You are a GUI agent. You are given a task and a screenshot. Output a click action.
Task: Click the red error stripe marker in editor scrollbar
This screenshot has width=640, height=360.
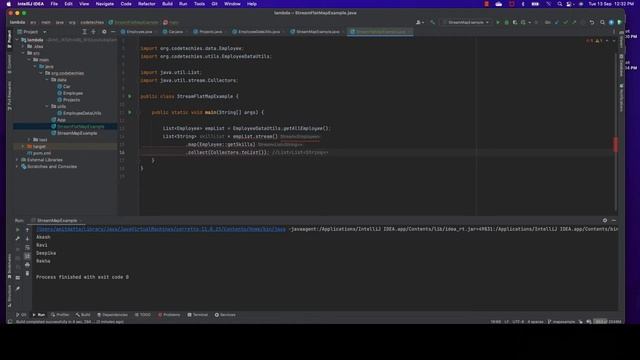(616, 144)
